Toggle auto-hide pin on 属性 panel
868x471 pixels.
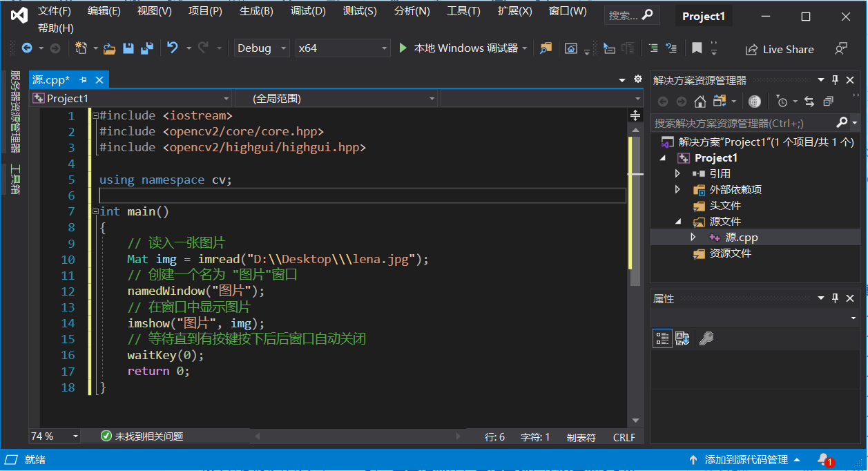[835, 298]
